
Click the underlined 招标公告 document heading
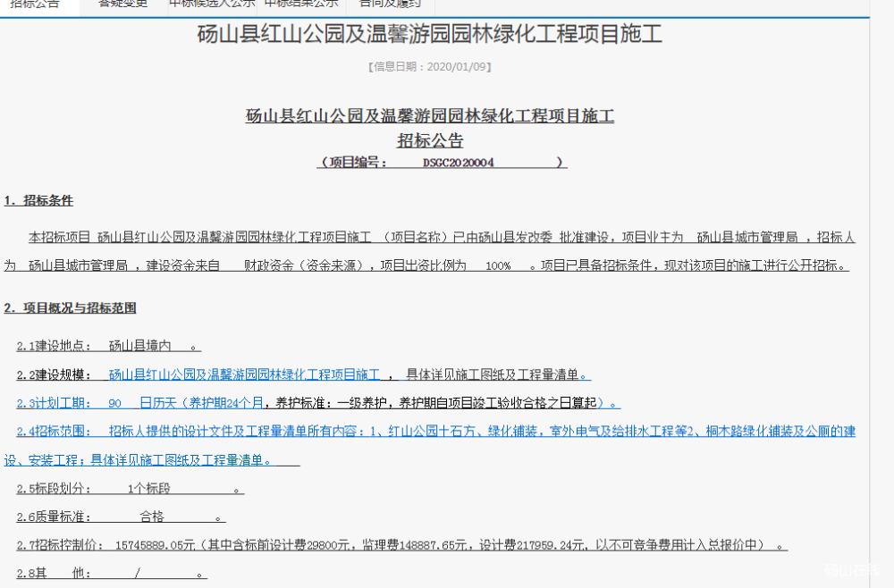(x=431, y=140)
